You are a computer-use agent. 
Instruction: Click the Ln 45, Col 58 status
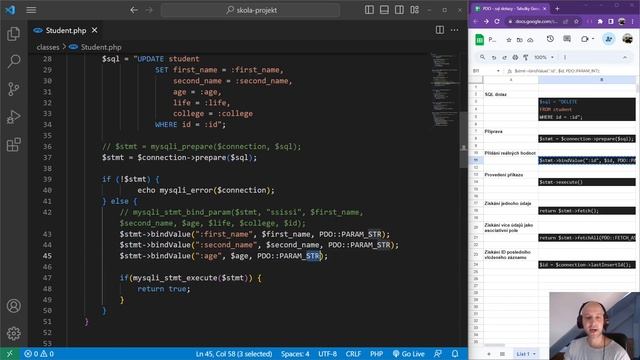234,354
